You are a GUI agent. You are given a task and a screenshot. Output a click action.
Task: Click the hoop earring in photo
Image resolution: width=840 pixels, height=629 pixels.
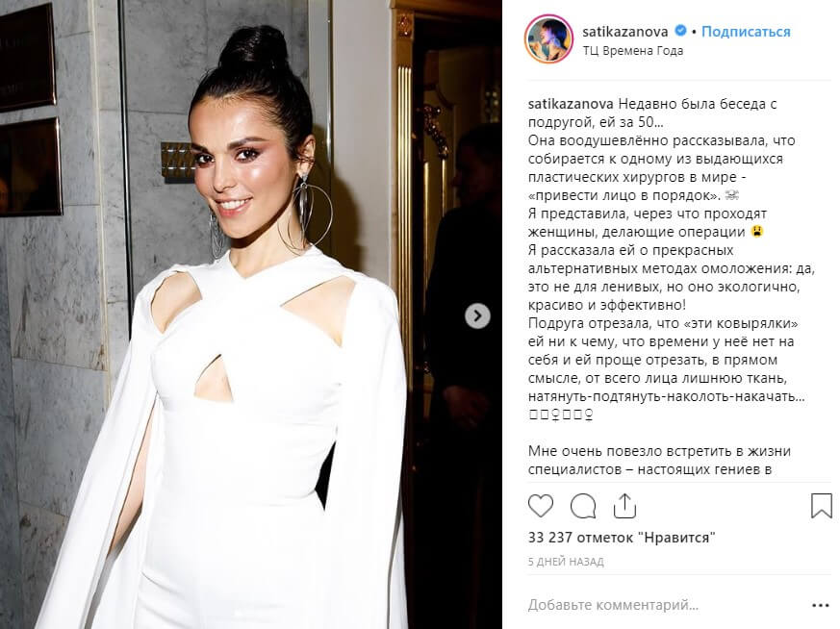click(313, 211)
